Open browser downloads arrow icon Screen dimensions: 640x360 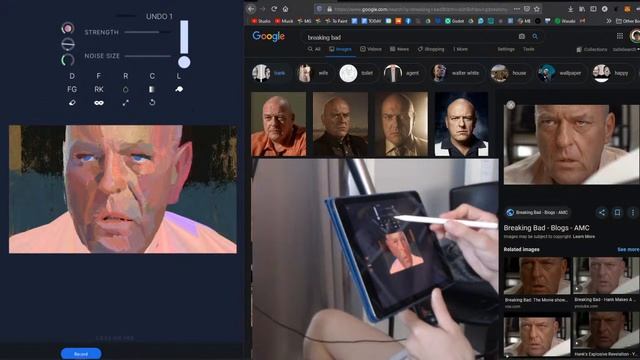(570, 9)
